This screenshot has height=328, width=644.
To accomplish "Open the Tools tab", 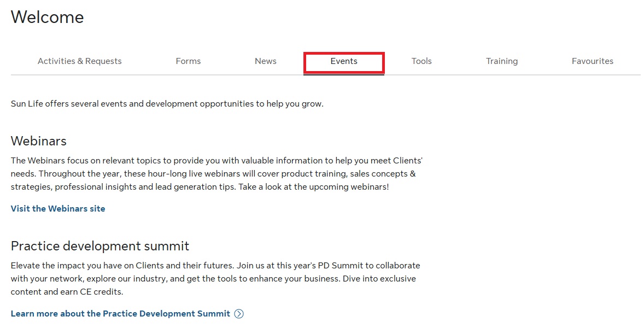I will pos(421,61).
